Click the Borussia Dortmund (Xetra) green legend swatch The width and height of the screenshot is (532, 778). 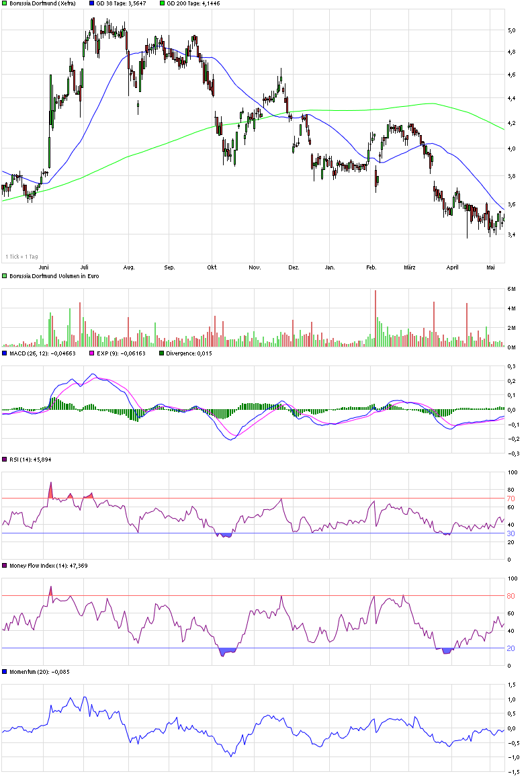tap(5, 3)
